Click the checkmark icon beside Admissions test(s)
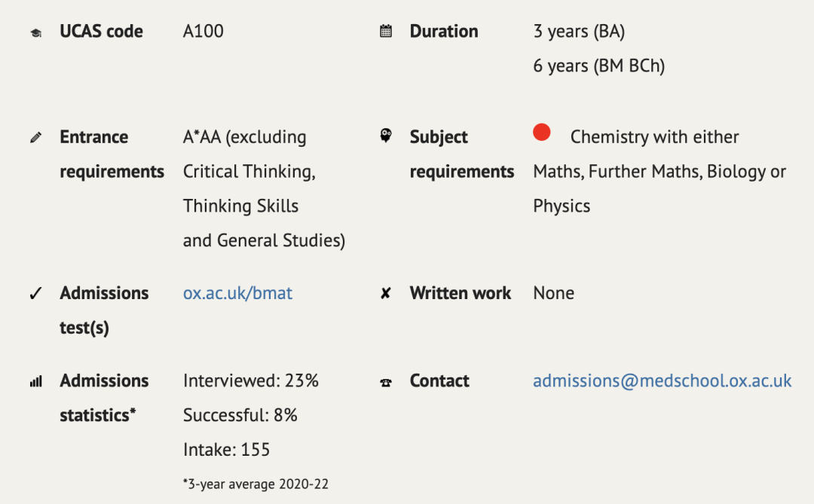The image size is (814, 504). (x=36, y=294)
